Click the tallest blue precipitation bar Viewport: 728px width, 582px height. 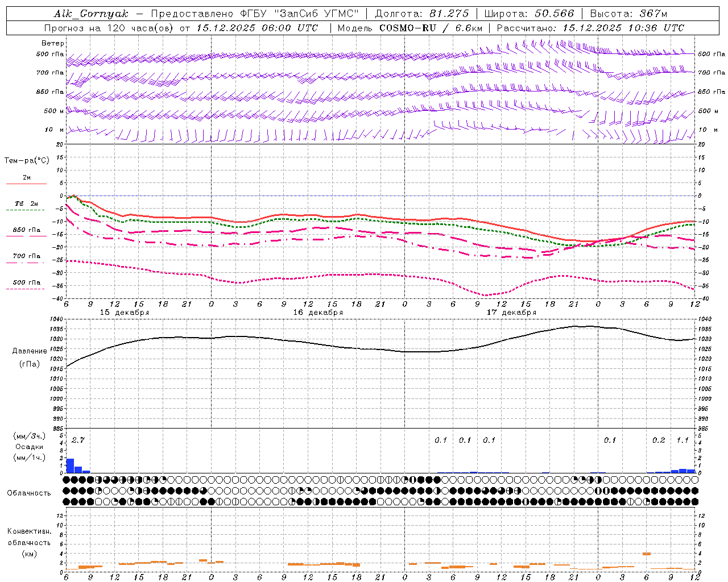(71, 465)
